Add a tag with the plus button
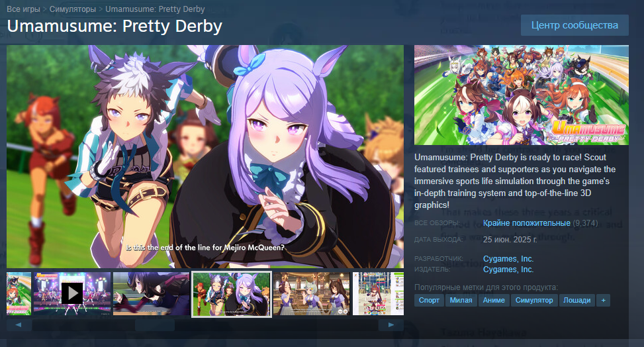 (x=604, y=300)
